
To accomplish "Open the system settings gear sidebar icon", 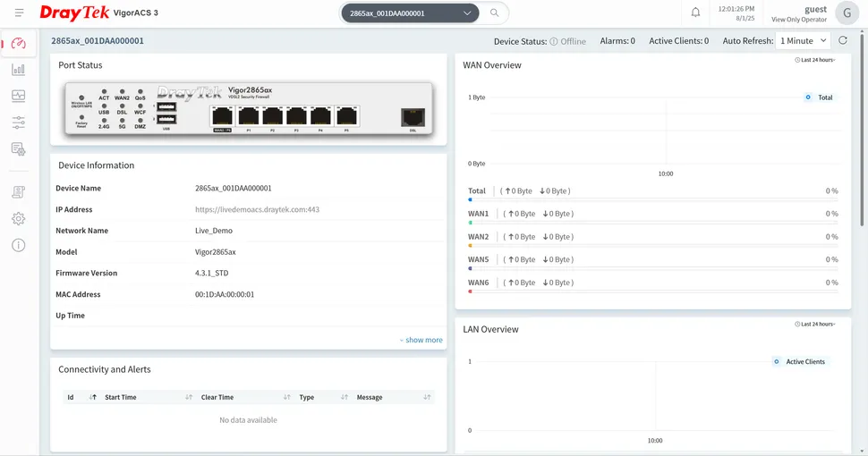I will (19, 219).
